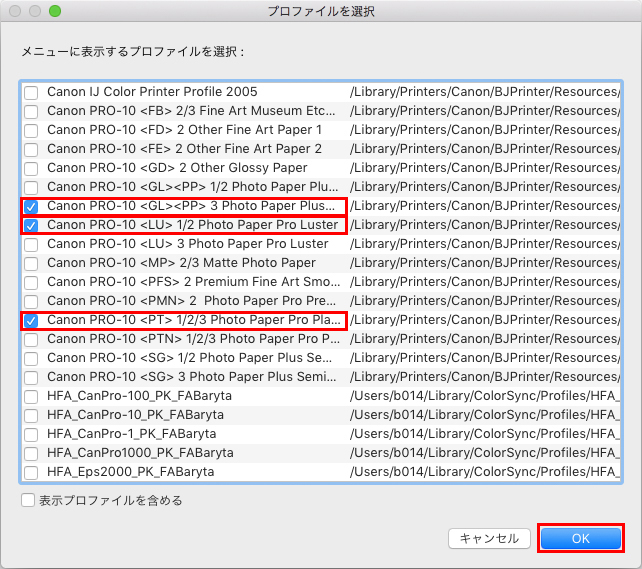Select row text HFA_Eps2000_PK_FABaryta
This screenshot has height=569, width=642.
point(131,472)
